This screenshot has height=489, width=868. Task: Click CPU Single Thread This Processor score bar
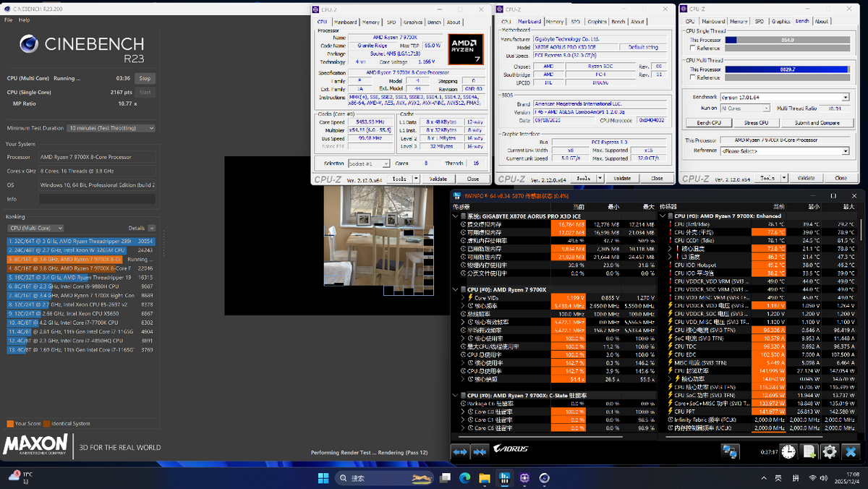pos(786,40)
